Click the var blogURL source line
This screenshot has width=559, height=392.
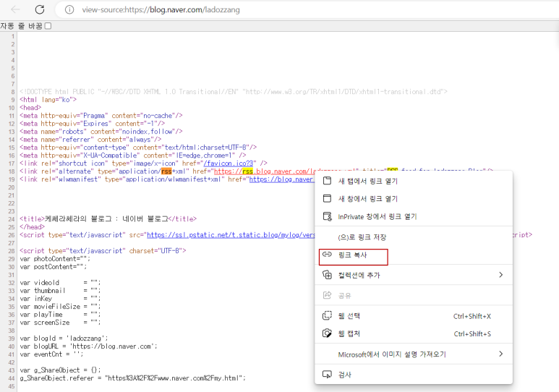(88, 346)
